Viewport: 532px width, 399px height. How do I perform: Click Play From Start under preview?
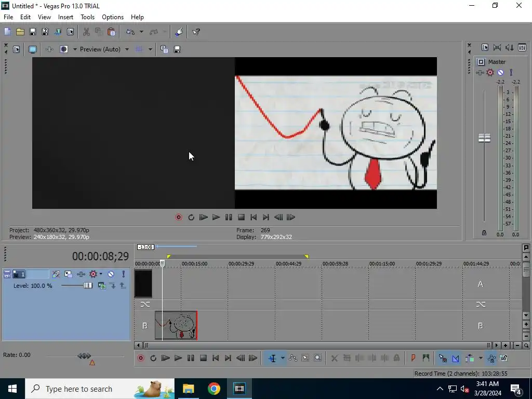(x=204, y=217)
